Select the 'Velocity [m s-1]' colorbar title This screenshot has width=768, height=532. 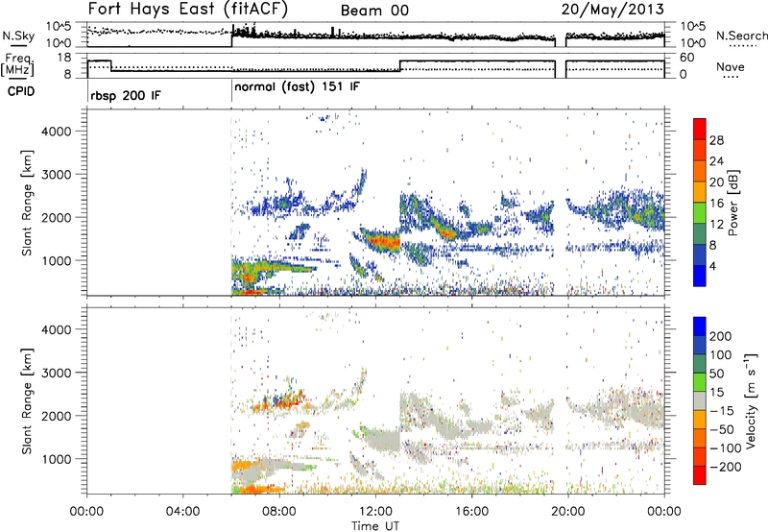tap(751, 400)
